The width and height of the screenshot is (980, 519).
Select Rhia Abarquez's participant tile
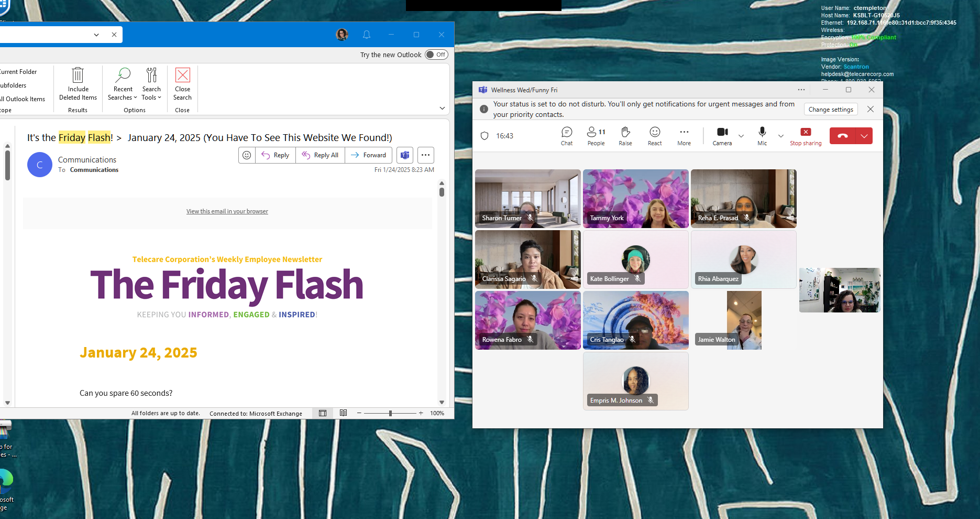pos(744,259)
